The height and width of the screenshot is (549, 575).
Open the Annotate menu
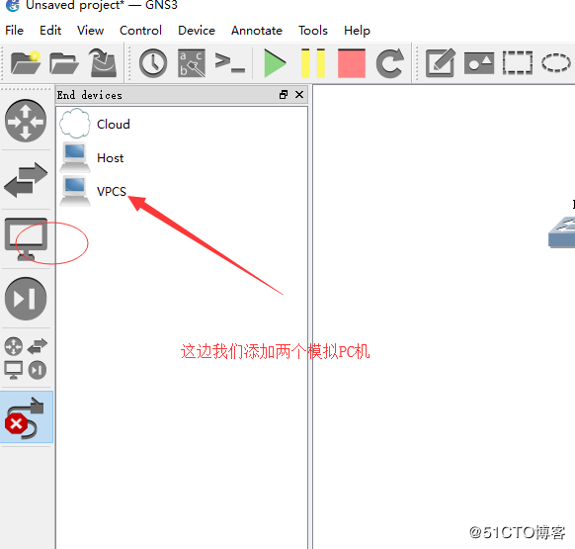click(x=257, y=30)
